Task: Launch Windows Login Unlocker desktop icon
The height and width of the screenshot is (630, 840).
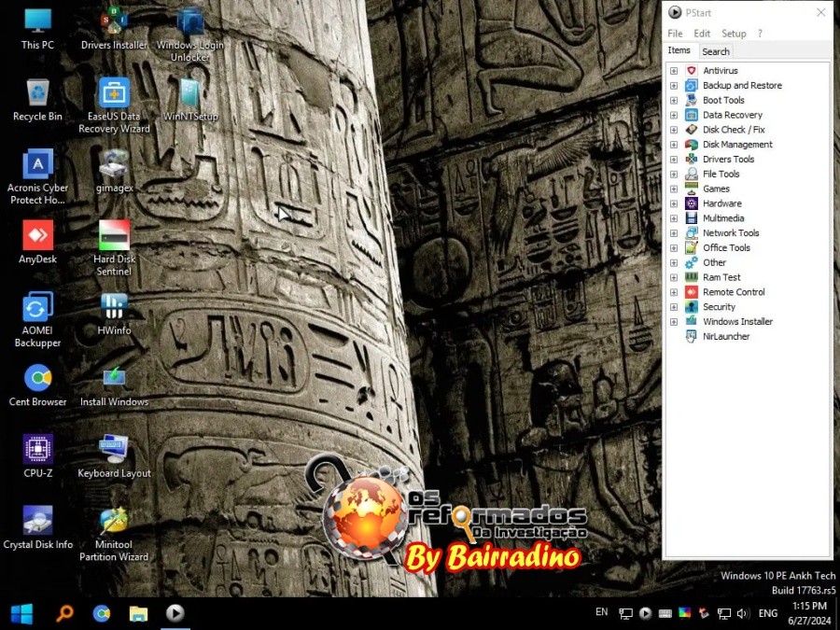Action: click(x=190, y=35)
